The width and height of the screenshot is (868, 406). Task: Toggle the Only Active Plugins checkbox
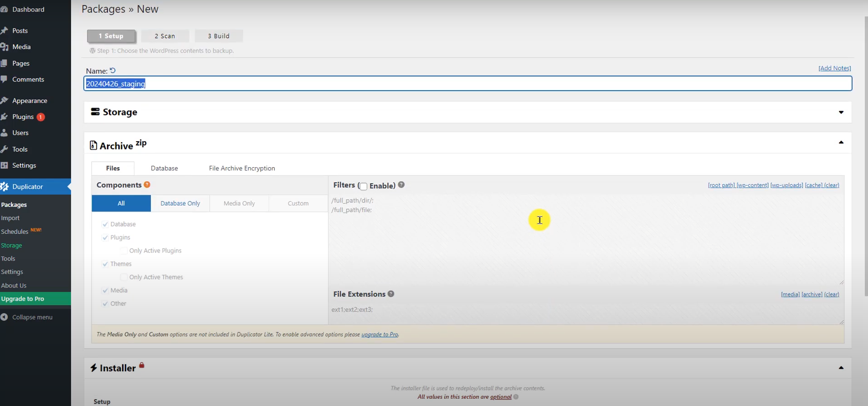tap(123, 251)
